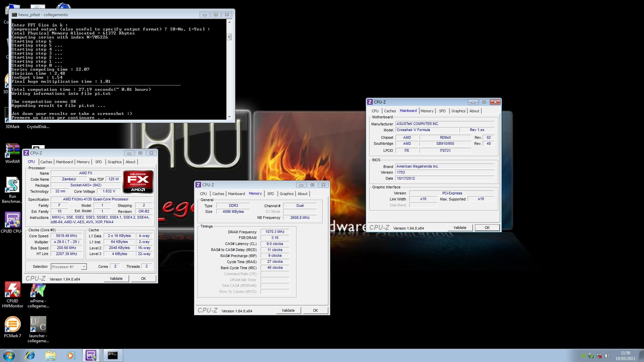Click Validate in the CPU-Z CPU window
This screenshot has width=644, height=362.
point(116,279)
